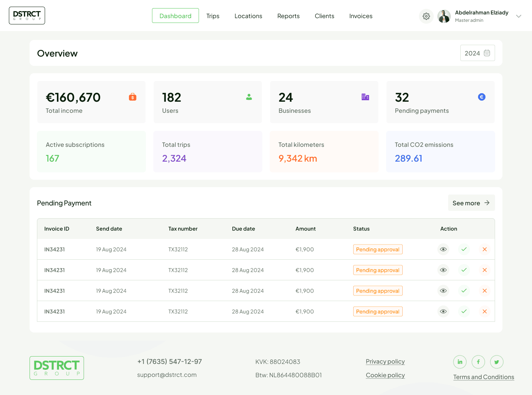Open the Facebook social icon in footer
Image resolution: width=532 pixels, height=395 pixels.
tap(478, 362)
